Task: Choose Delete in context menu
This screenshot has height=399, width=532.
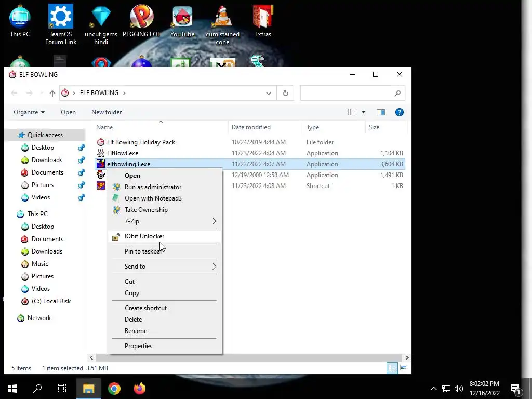Action: coord(165,320)
